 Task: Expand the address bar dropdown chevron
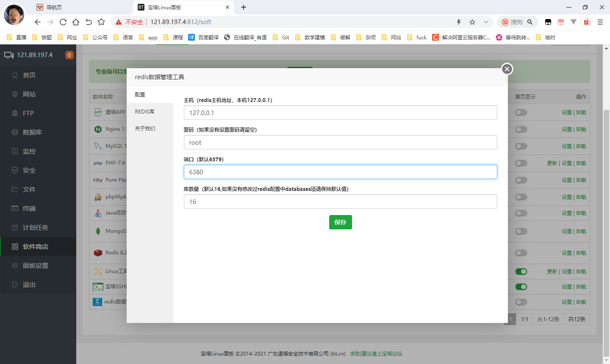(486, 22)
